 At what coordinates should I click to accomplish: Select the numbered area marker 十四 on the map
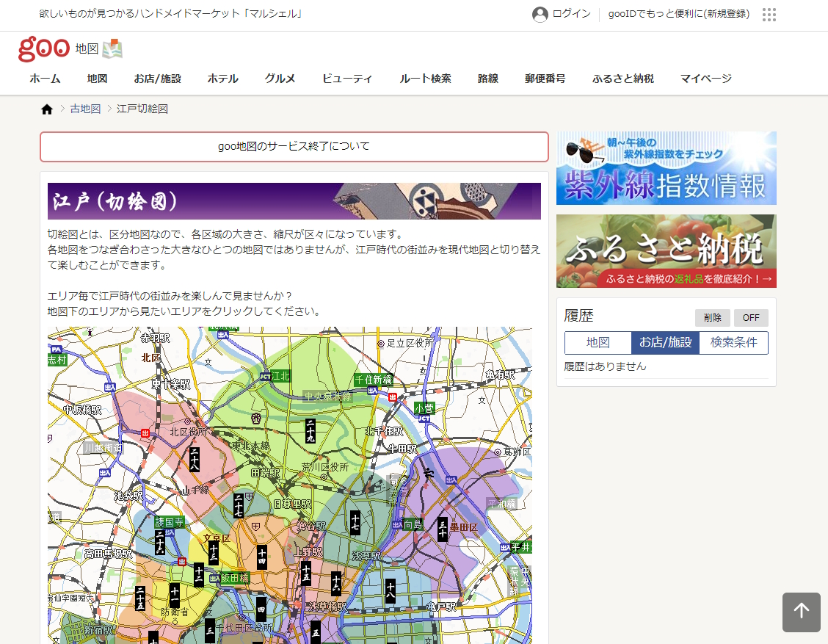[x=262, y=558]
